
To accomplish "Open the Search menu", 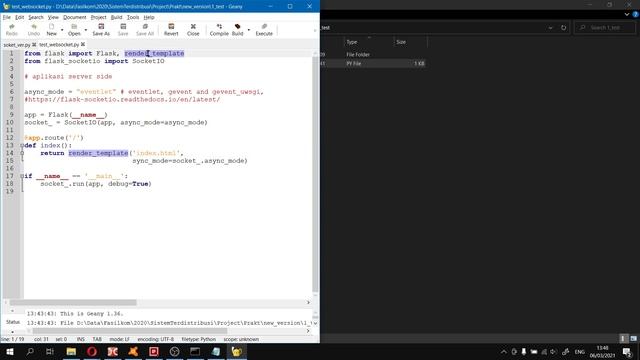I will tap(36, 17).
